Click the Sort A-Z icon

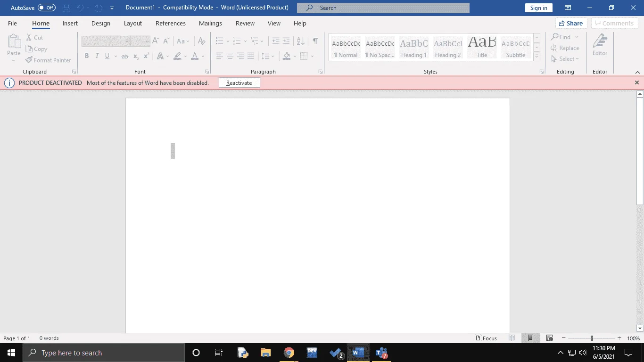click(301, 41)
